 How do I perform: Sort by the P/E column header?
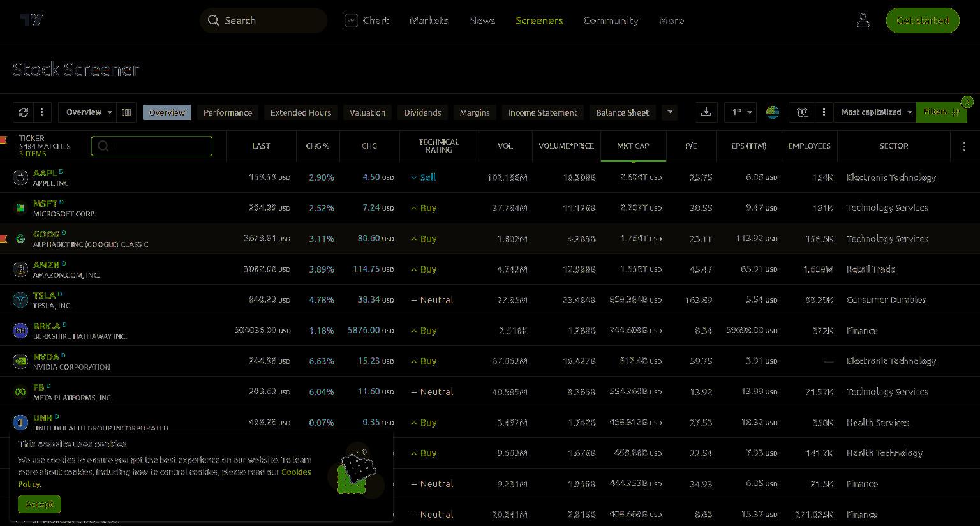pos(691,146)
